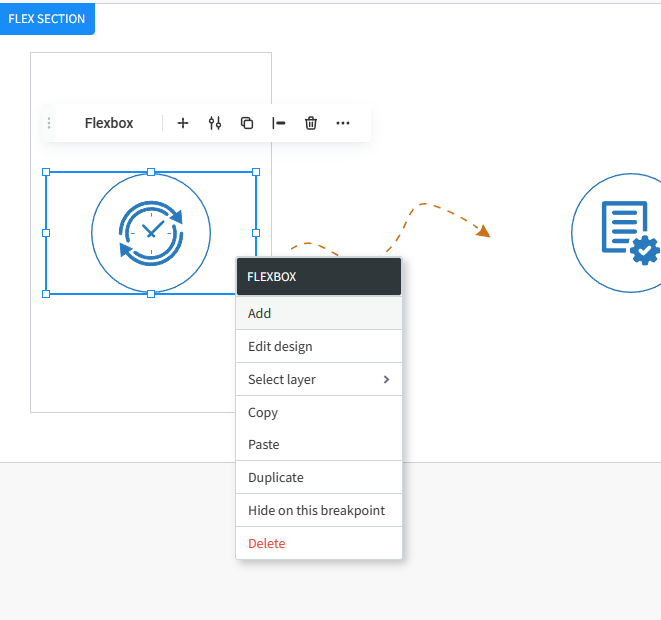Expand the Select layer submenu

click(319, 379)
